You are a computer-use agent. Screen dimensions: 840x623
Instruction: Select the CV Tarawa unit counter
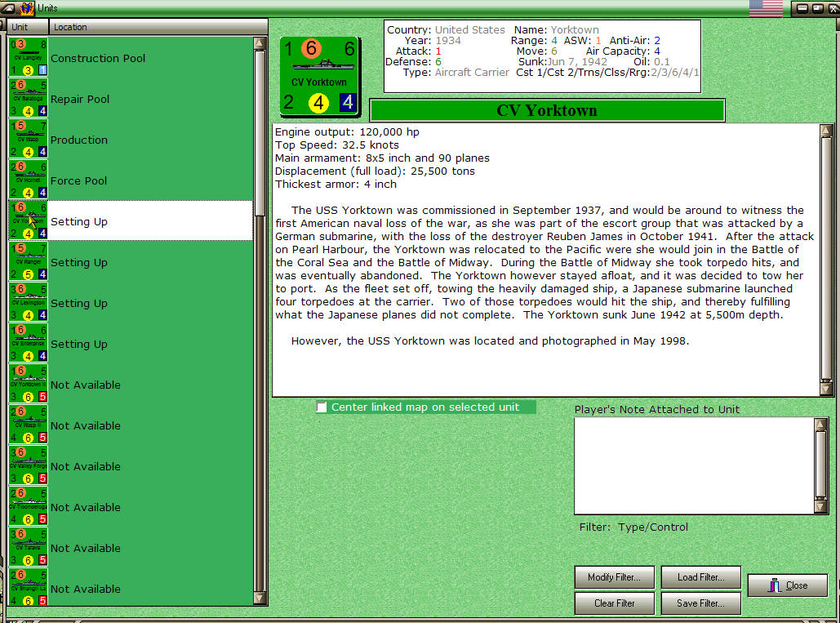[28, 547]
